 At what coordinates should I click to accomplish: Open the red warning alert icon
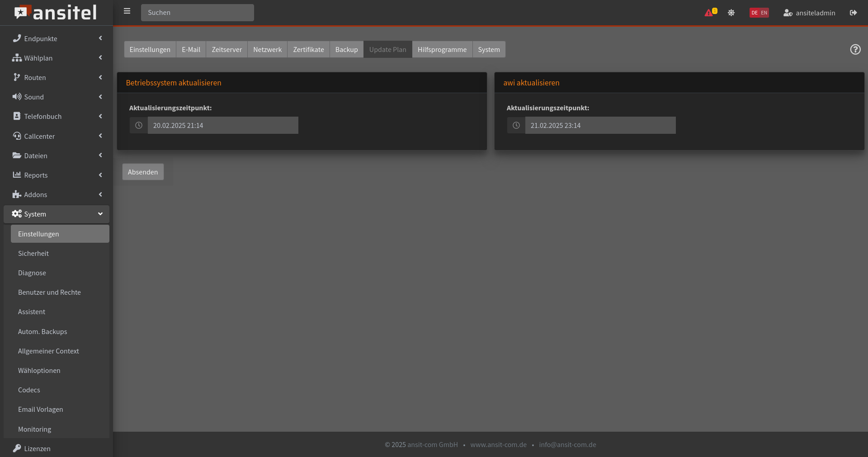[708, 13]
